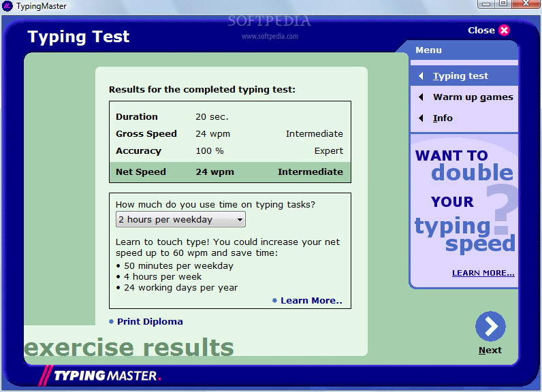Click the Duration '20 sec.' value
Image resolution: width=542 pixels, height=392 pixels.
click(212, 117)
